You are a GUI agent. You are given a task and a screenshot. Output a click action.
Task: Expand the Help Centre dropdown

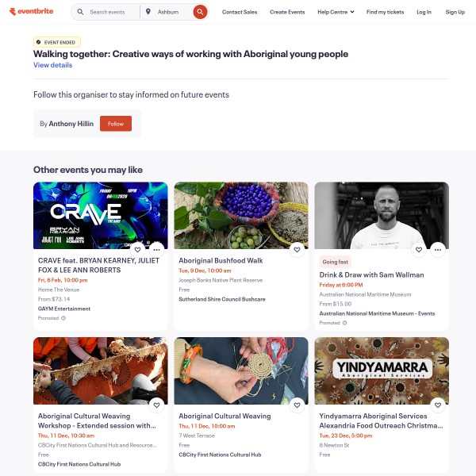point(336,12)
